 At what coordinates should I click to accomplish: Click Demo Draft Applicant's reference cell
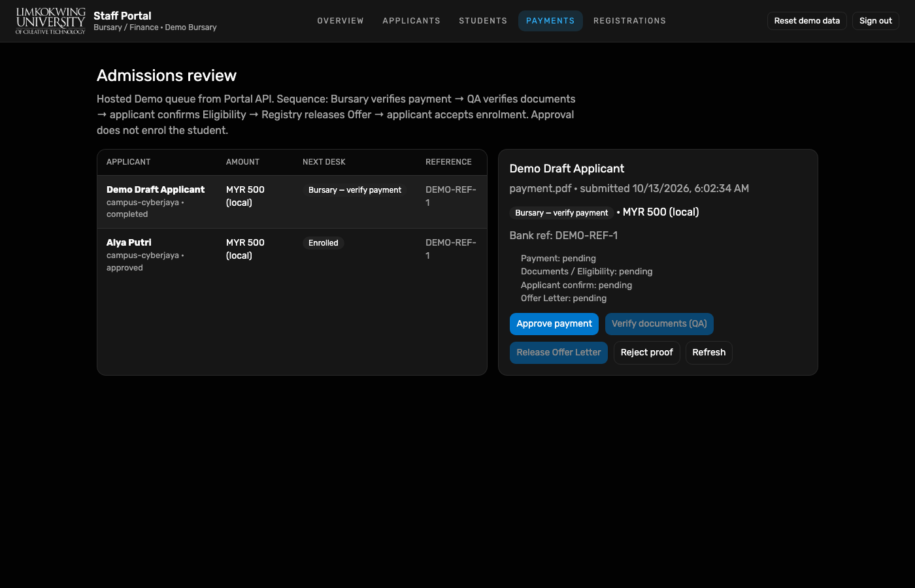[x=451, y=196]
